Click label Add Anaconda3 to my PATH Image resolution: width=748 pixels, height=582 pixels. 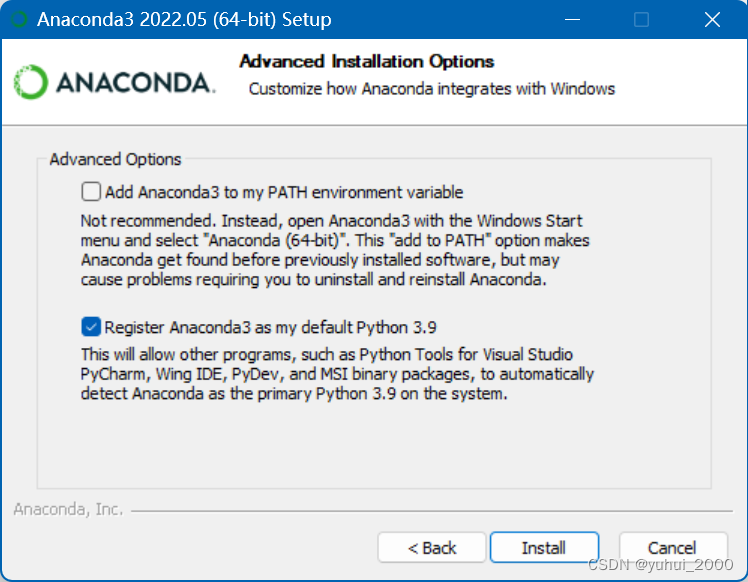pyautogui.click(x=284, y=192)
